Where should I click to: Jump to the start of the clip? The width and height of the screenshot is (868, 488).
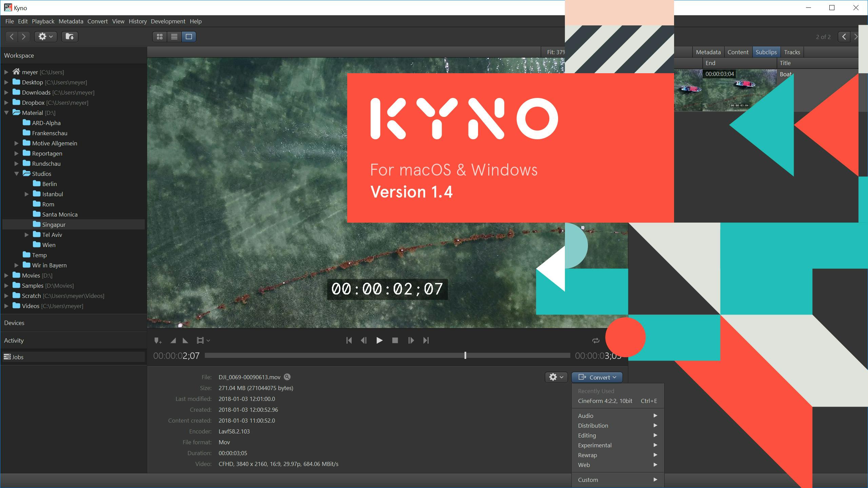[349, 340]
